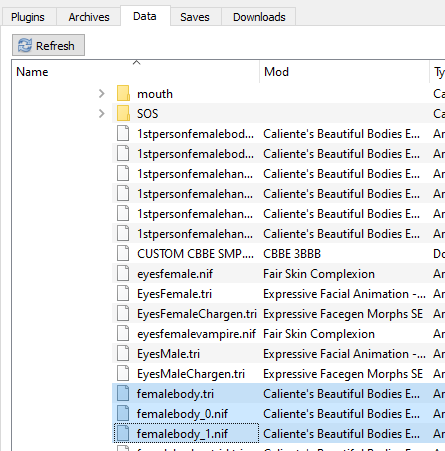Click the file icon next to eyesfemale.nif
The width and height of the screenshot is (445, 451).
tap(123, 273)
